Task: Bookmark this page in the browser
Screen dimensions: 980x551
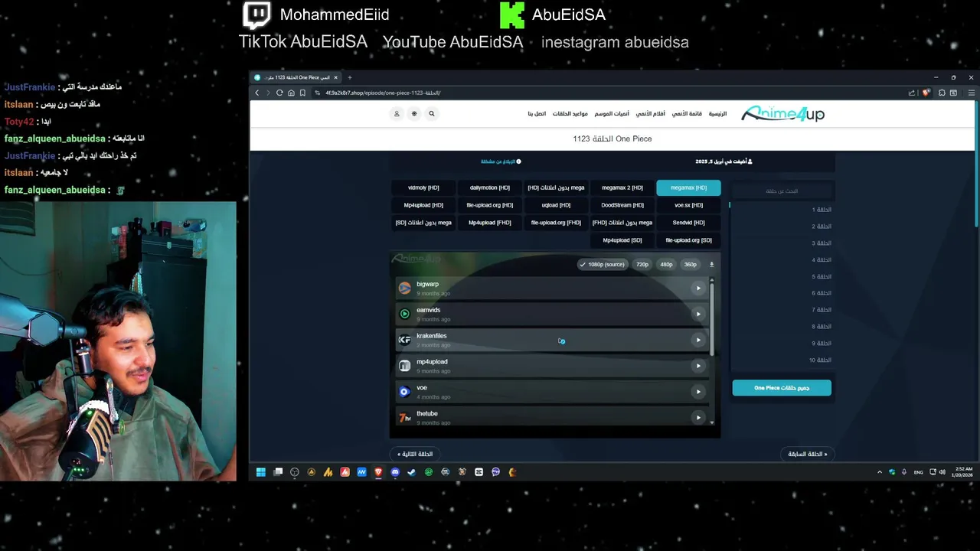Action: (302, 93)
